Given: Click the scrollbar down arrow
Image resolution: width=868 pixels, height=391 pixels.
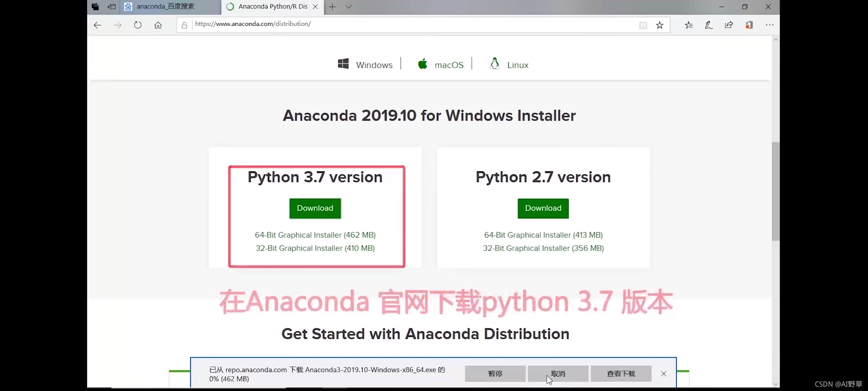Looking at the screenshot, I should point(775,384).
